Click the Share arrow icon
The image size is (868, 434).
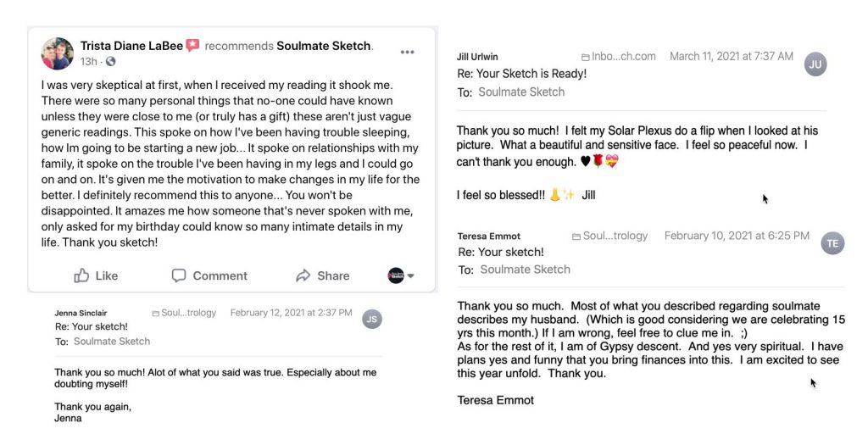point(303,275)
